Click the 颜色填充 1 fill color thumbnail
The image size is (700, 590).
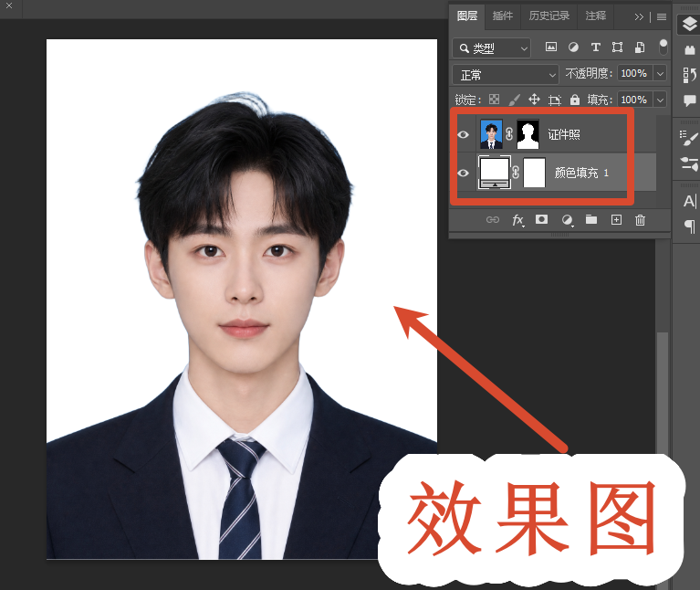pos(494,173)
